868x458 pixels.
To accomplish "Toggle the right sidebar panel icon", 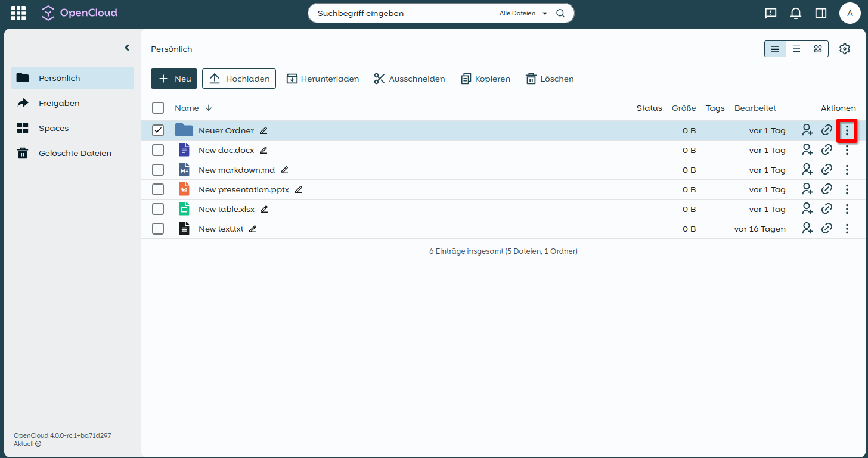I will [x=820, y=13].
